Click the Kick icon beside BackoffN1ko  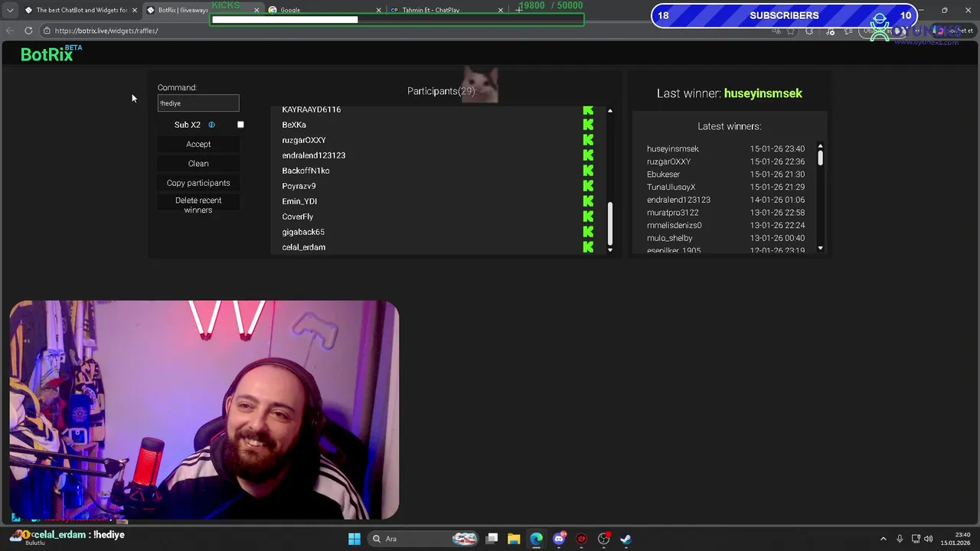(588, 171)
